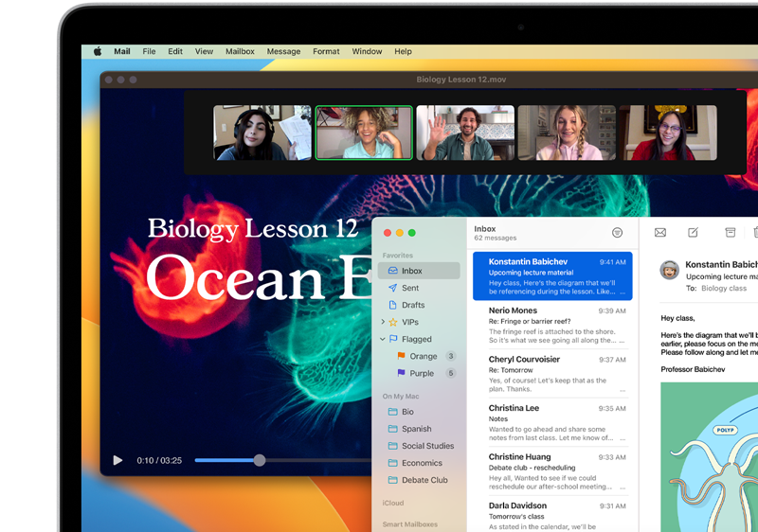
Task: Open the Window menu
Action: [367, 51]
